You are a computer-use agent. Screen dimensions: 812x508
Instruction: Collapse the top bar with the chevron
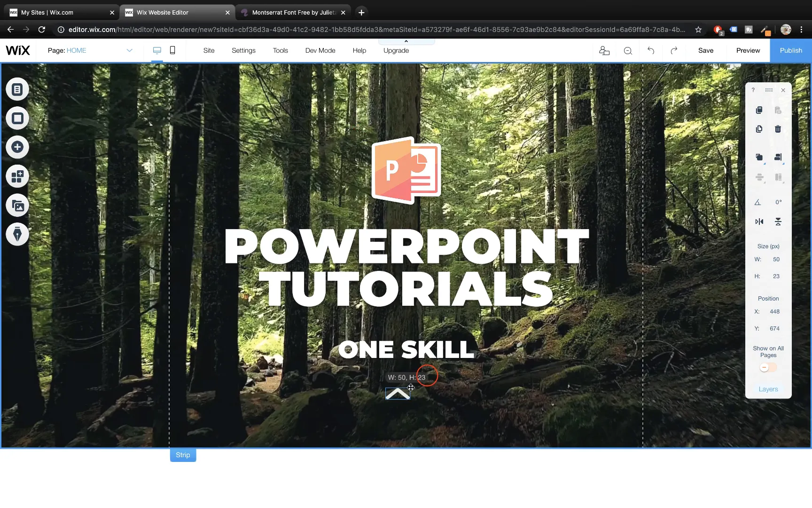406,41
